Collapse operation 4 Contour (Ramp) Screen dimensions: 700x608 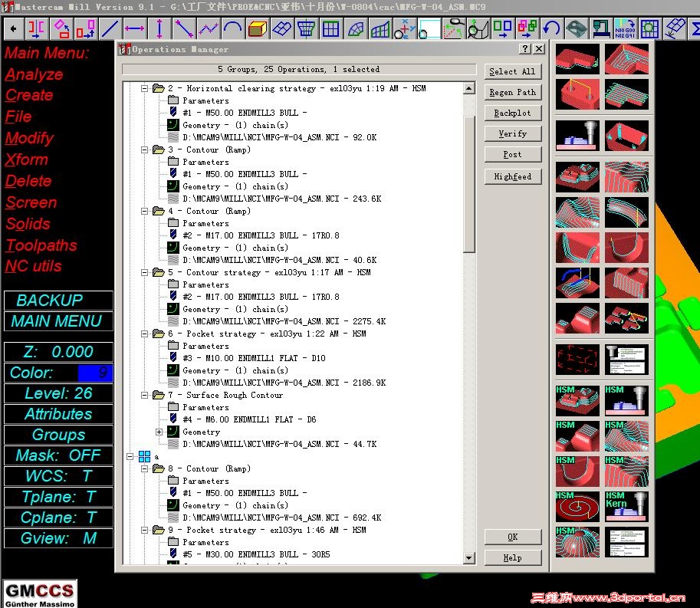point(145,211)
